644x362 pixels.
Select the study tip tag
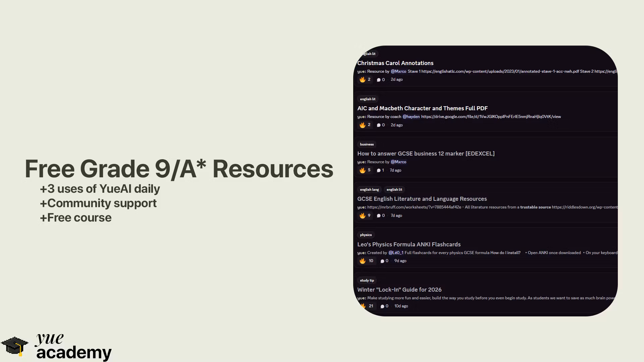367,281
